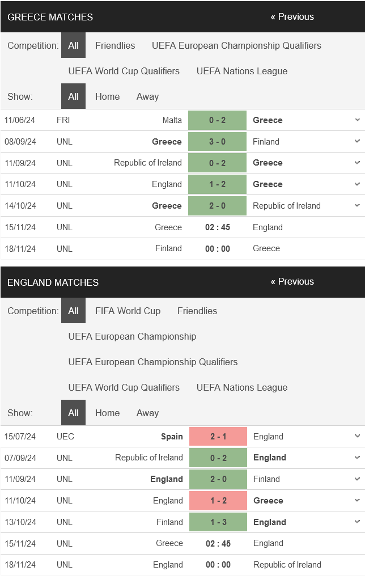The height and width of the screenshot is (588, 365).
Task: Show Previous England matches
Action: pos(292,282)
